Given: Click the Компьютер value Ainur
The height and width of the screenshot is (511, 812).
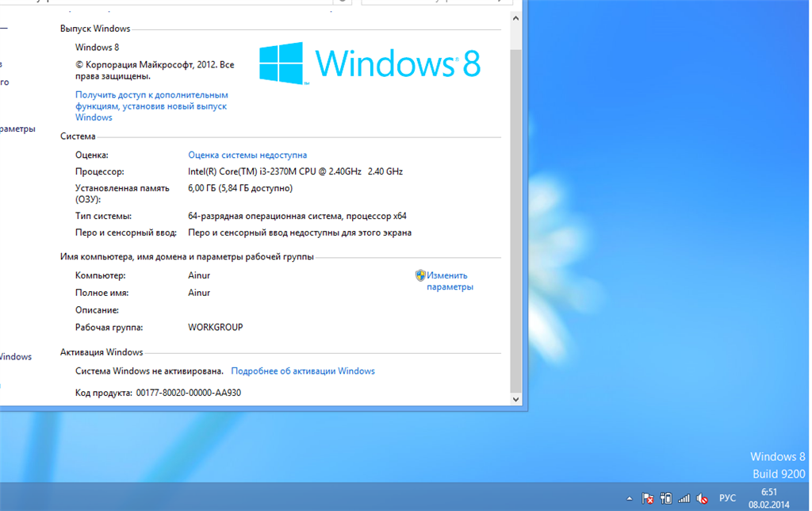Looking at the screenshot, I should pyautogui.click(x=199, y=275).
